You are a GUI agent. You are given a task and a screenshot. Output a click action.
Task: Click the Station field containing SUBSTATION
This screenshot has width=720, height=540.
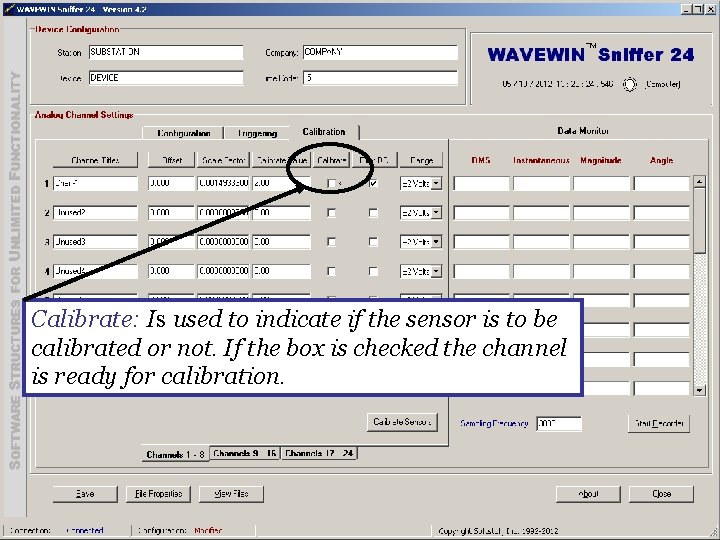(x=166, y=52)
